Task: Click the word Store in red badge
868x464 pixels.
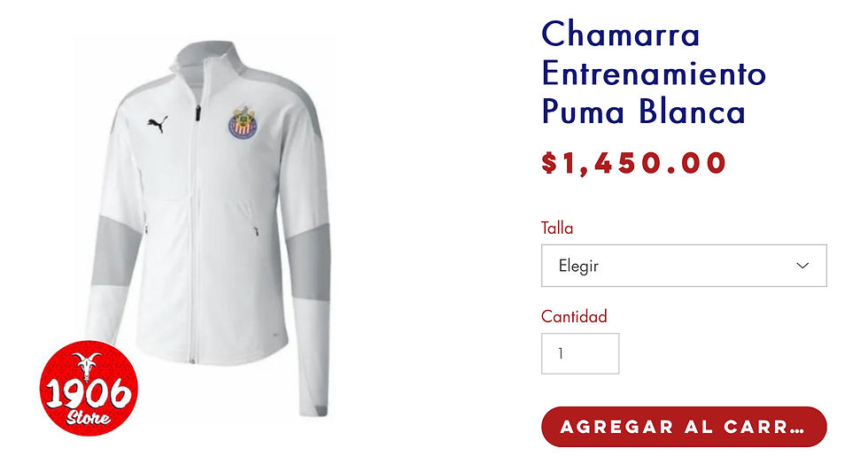Action: click(x=89, y=417)
